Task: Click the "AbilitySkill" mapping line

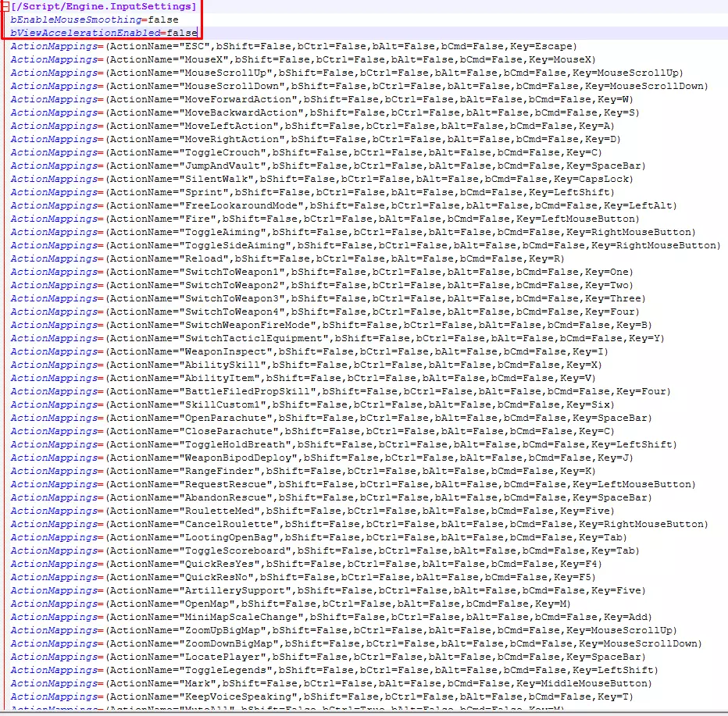Action: pyautogui.click(x=306, y=365)
